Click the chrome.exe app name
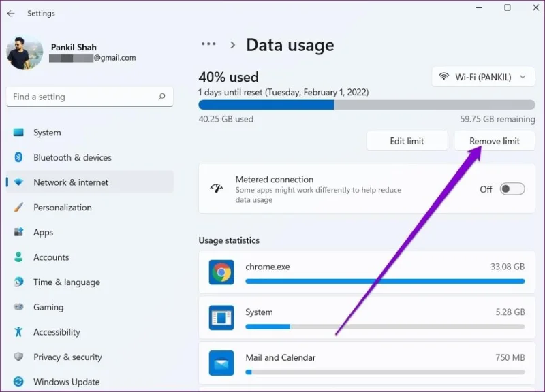The width and height of the screenshot is (545, 392). [x=268, y=267]
